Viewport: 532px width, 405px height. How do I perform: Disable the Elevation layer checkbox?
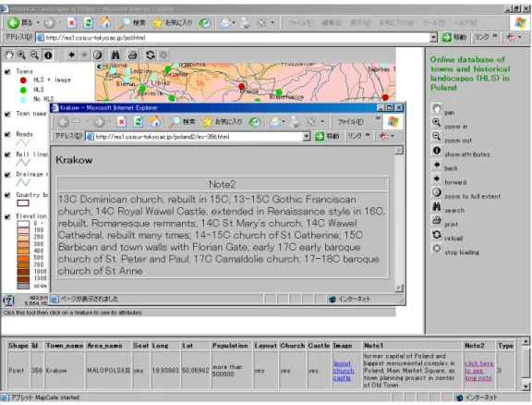pos(7,216)
